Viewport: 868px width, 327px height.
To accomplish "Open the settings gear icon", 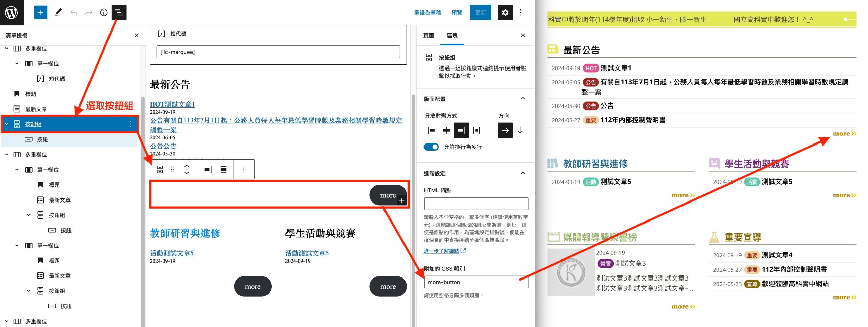I will [x=505, y=13].
